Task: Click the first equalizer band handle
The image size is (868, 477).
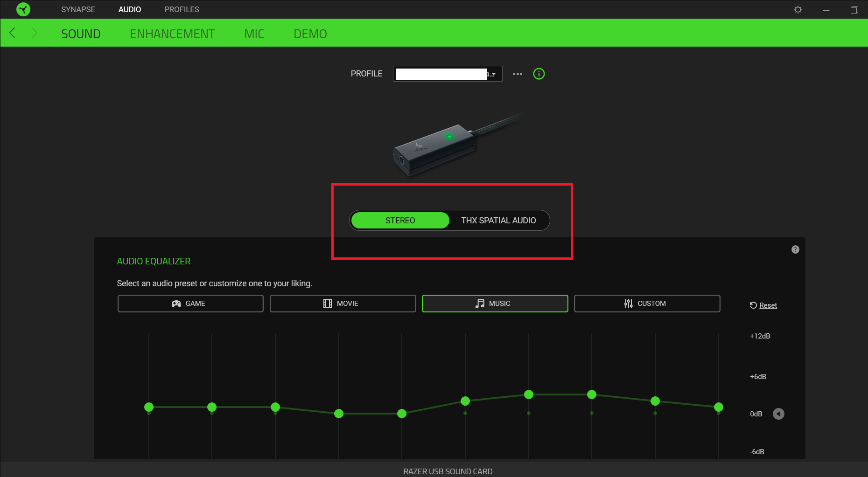Action: tap(149, 407)
